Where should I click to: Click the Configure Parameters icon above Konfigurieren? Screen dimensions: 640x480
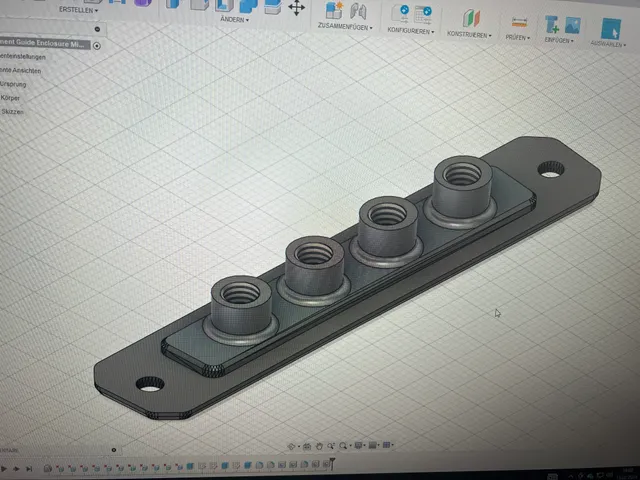400,13
